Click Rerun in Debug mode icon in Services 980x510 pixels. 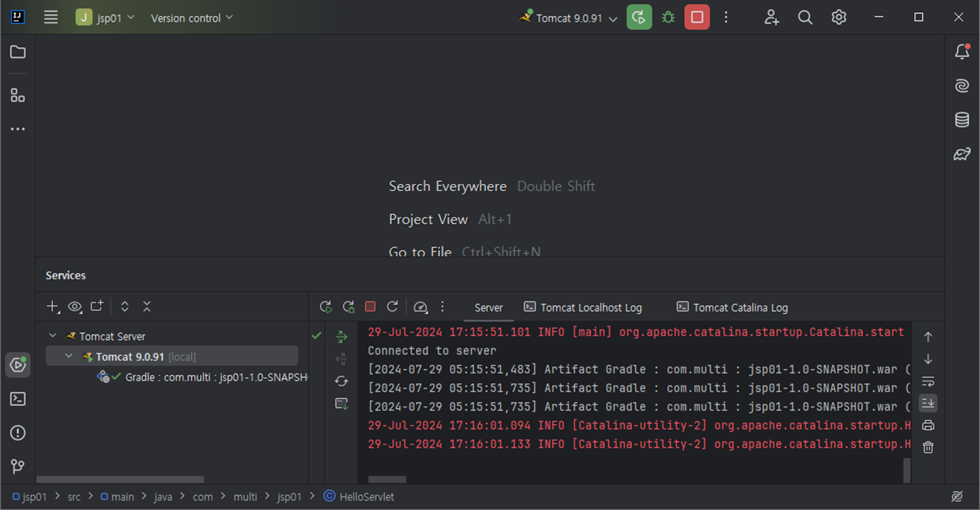point(349,307)
